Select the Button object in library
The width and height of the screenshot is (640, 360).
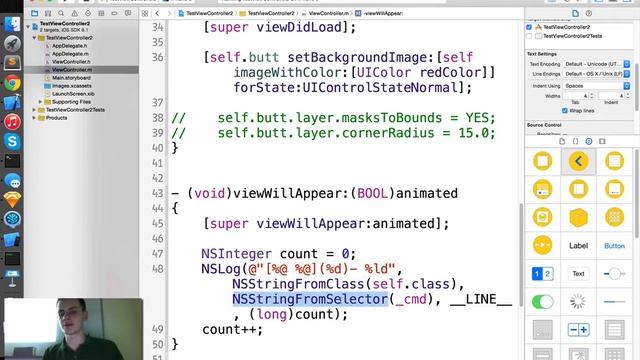pyautogui.click(x=614, y=246)
